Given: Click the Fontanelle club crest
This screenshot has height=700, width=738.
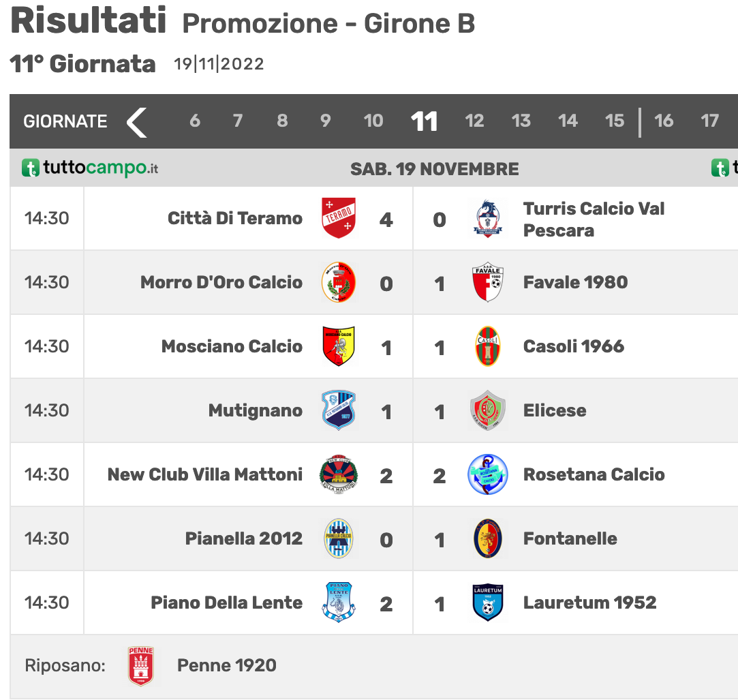Looking at the screenshot, I should 488,538.
